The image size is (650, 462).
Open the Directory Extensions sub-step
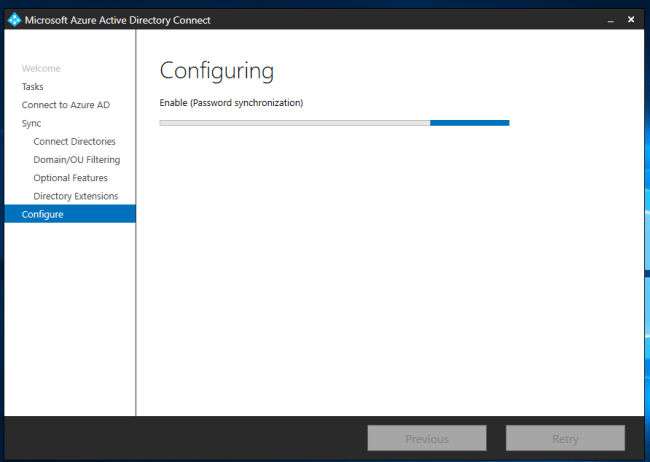pos(76,196)
